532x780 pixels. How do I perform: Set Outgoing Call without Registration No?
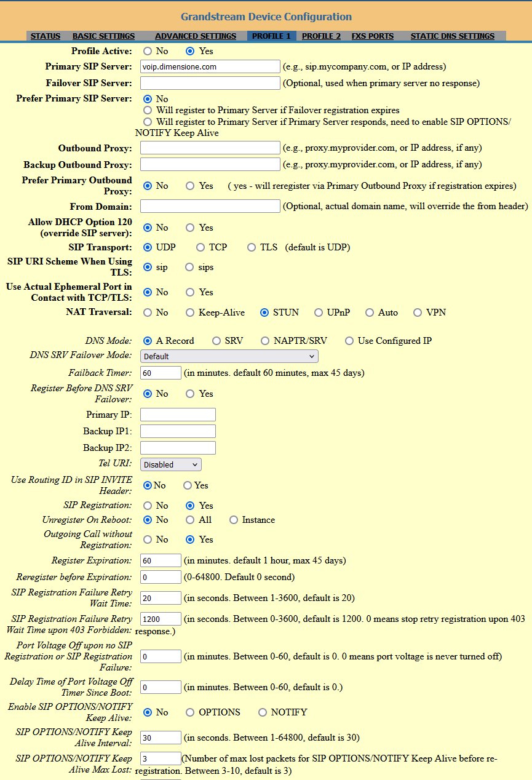[148, 539]
